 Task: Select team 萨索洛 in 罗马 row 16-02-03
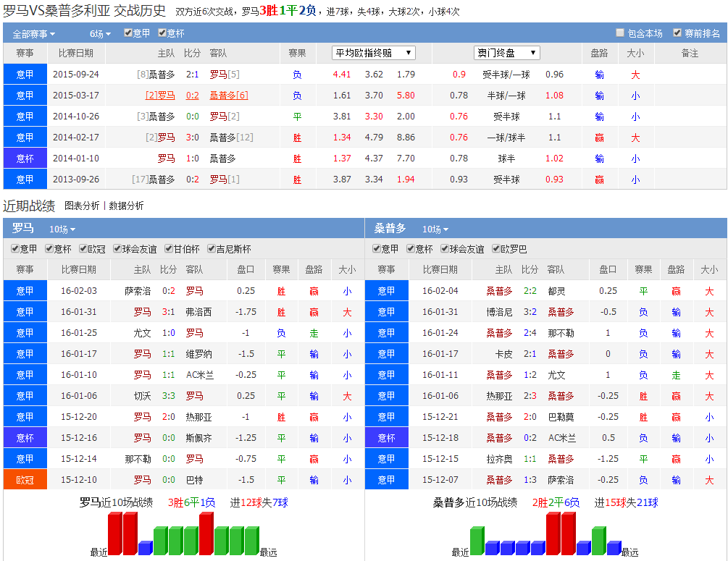[138, 291]
